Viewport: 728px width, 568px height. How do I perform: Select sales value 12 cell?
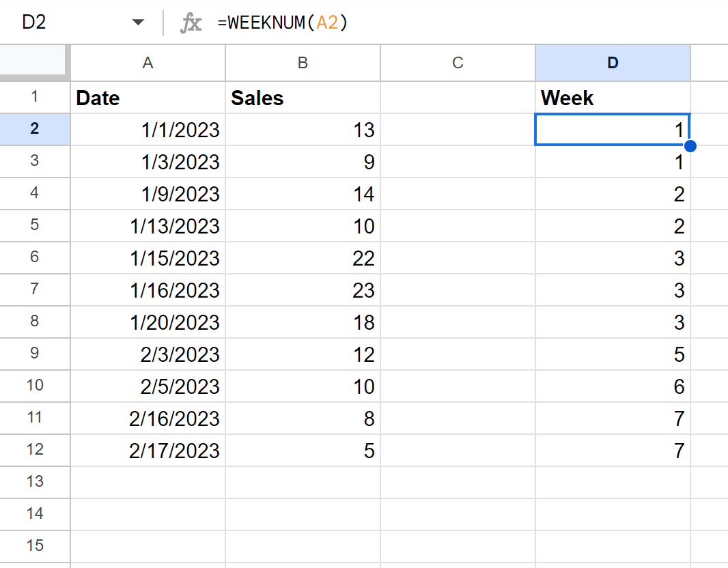303,354
